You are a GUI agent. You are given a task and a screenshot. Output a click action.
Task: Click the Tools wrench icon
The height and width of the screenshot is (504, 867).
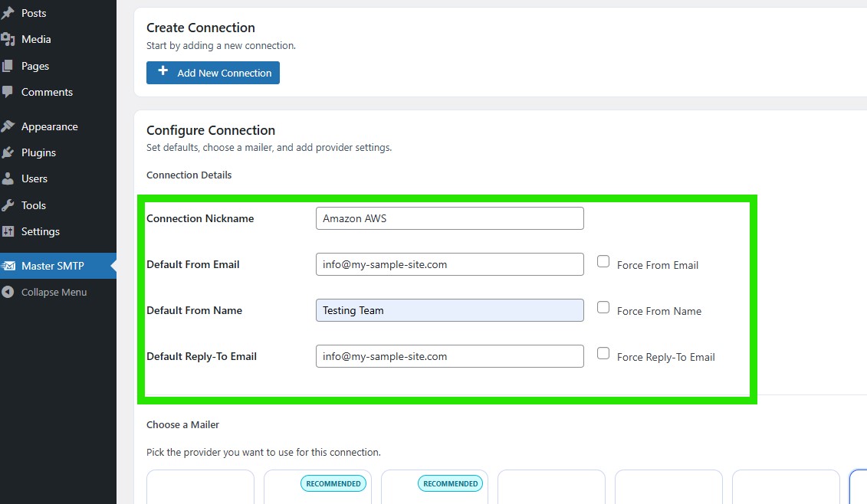(8, 205)
